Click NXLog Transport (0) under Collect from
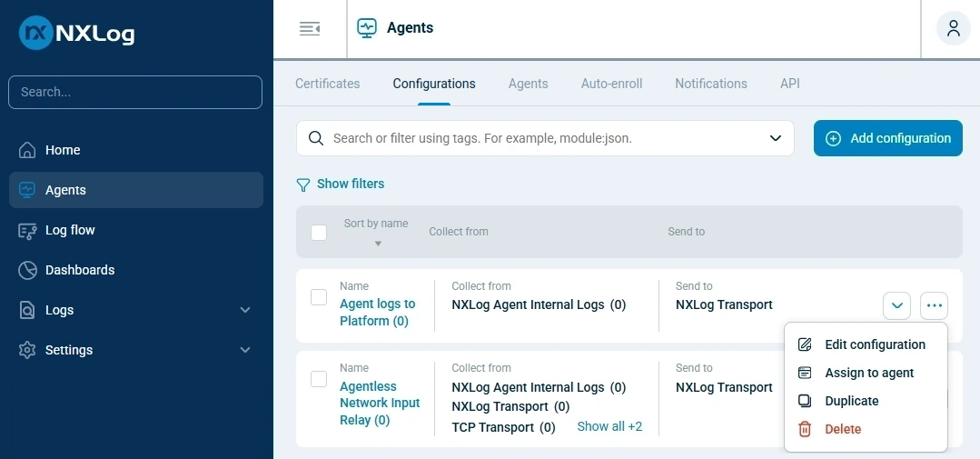Image resolution: width=980 pixels, height=459 pixels. point(510,406)
